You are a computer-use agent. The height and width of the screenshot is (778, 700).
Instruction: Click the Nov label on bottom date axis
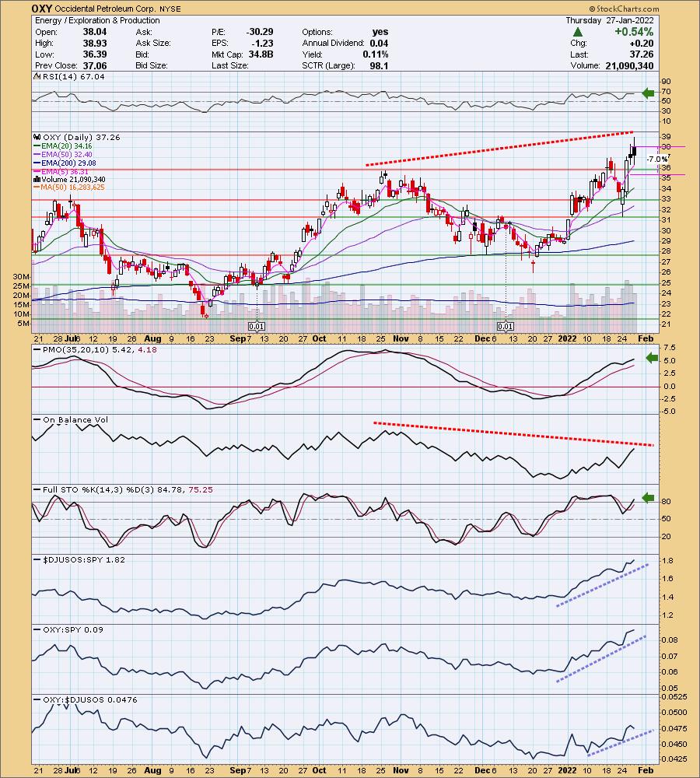pos(401,770)
